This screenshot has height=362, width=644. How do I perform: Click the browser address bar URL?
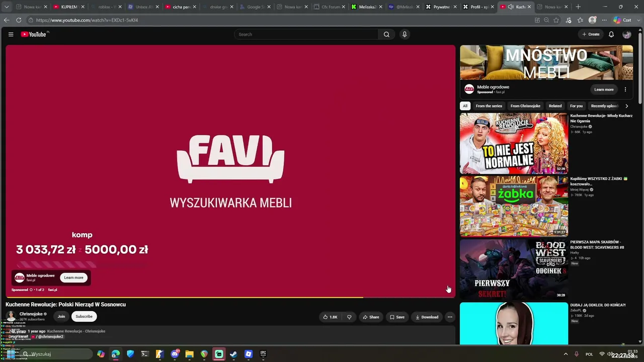pos(87,20)
